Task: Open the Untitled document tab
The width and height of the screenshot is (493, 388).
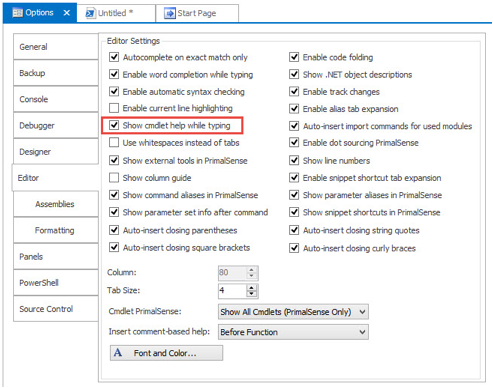Action: tap(116, 13)
